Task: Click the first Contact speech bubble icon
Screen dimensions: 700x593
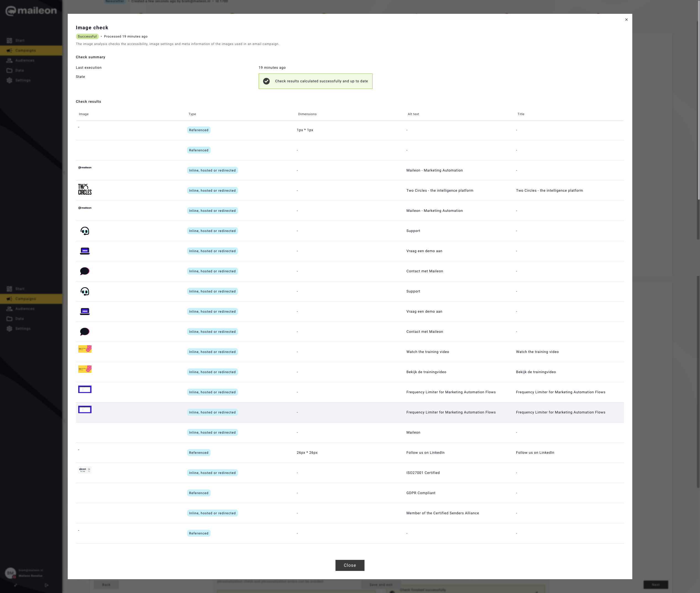Action: pyautogui.click(x=85, y=271)
